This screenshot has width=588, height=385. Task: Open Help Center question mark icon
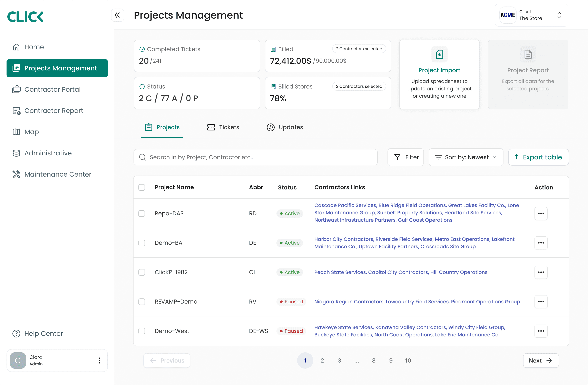(x=16, y=333)
